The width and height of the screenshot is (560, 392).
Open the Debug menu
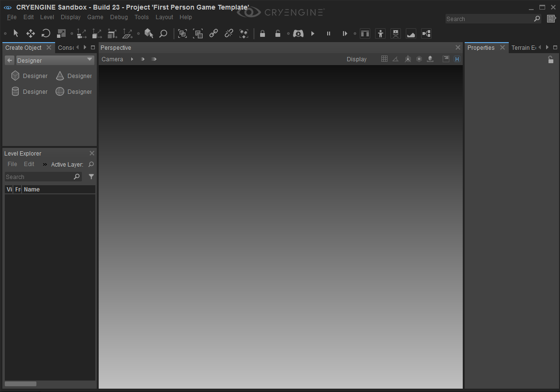pyautogui.click(x=119, y=17)
